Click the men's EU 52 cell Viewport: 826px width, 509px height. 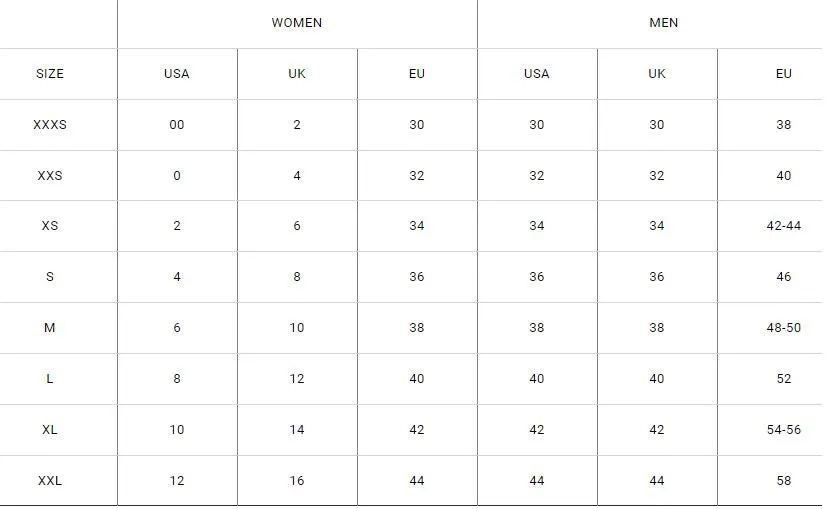[x=783, y=379]
